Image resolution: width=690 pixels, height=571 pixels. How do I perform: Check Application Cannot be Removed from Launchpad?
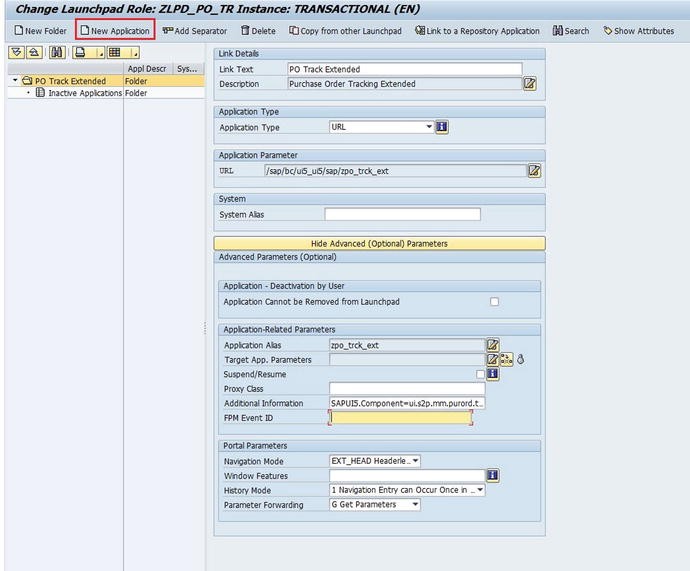coord(494,302)
